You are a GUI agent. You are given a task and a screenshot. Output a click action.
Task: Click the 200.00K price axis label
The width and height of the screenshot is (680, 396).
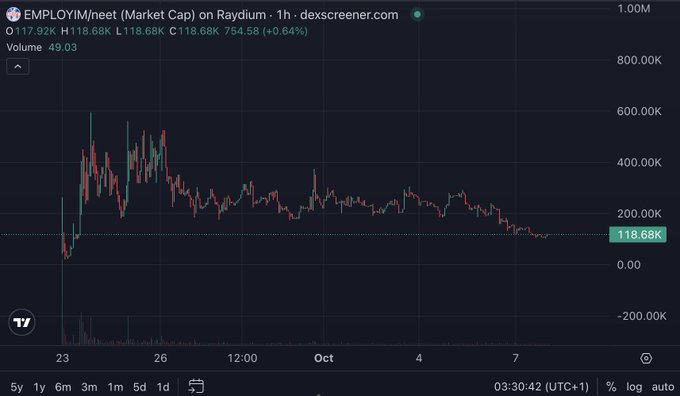tap(639, 213)
